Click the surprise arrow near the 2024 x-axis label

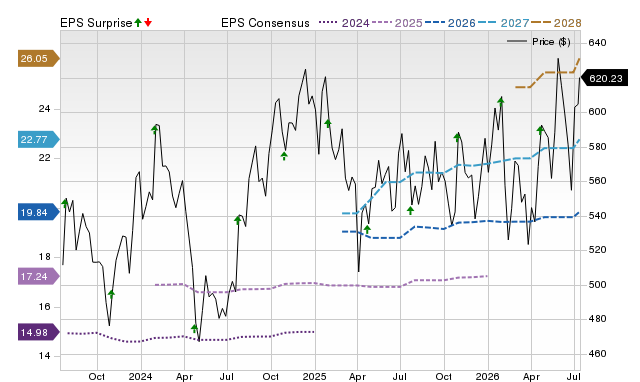point(111,294)
